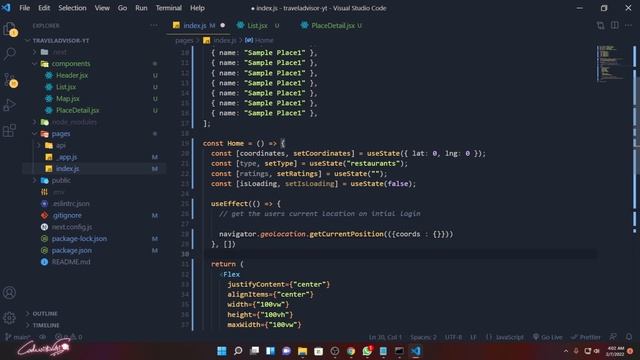Split the editor to the right
640x360 pixels.
click(615, 25)
